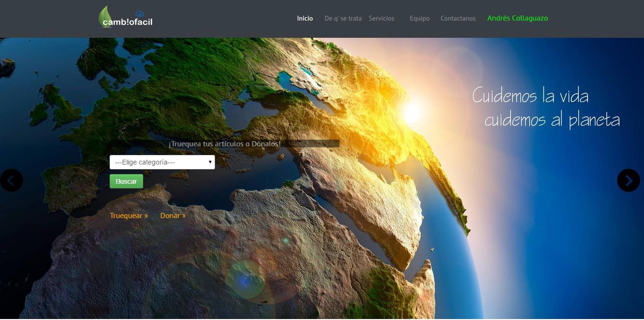Go to the Equipo section

tap(420, 18)
